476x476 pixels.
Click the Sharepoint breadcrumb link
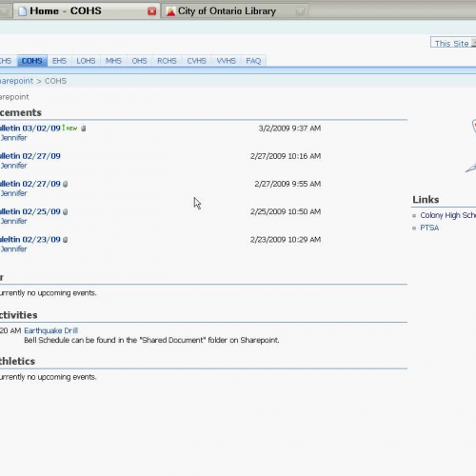coord(16,81)
